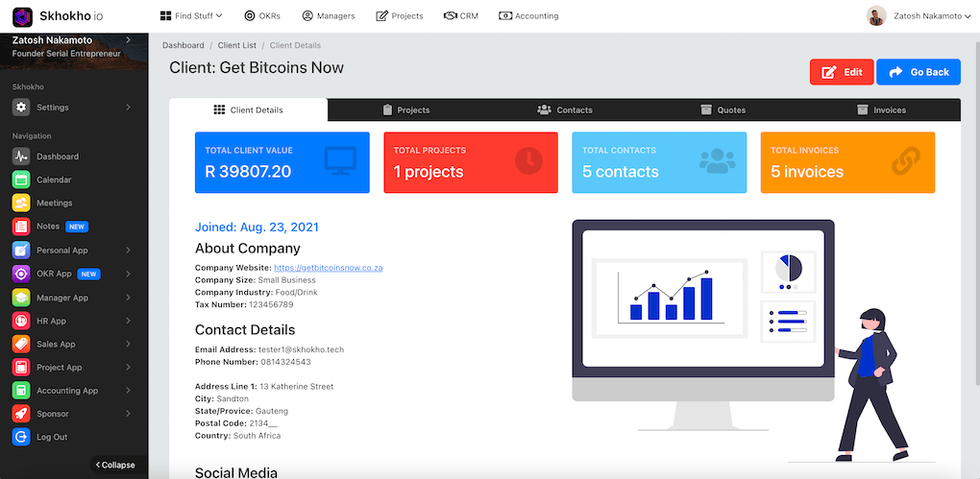Click the 5 invoices summary card
Image resolution: width=980 pixels, height=479 pixels.
tap(847, 162)
